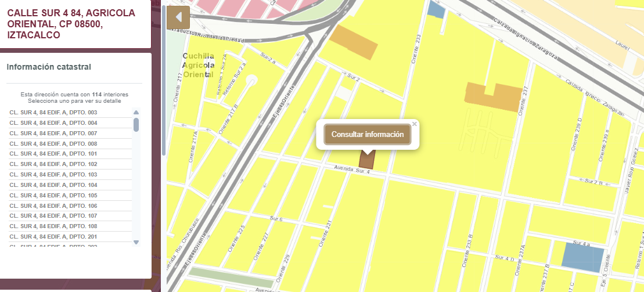The height and width of the screenshot is (292, 644).
Task: Click the interiors list scrollbar thumb
Action: [x=136, y=124]
